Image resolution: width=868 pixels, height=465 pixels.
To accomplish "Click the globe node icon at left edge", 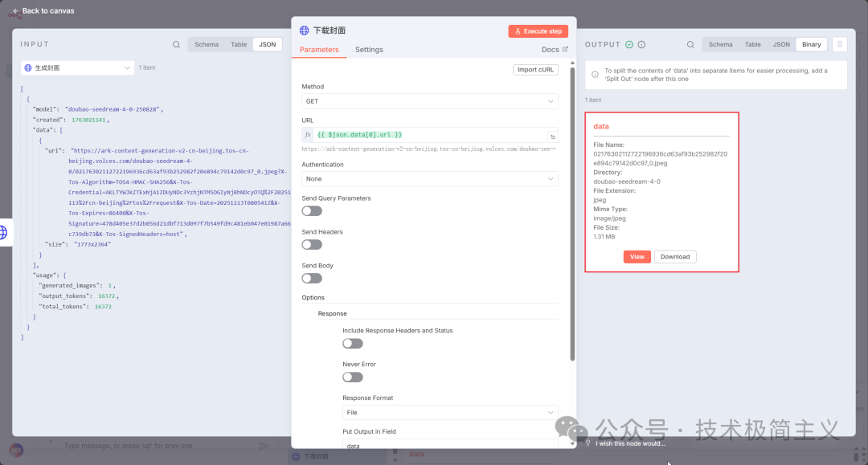I will [3, 232].
